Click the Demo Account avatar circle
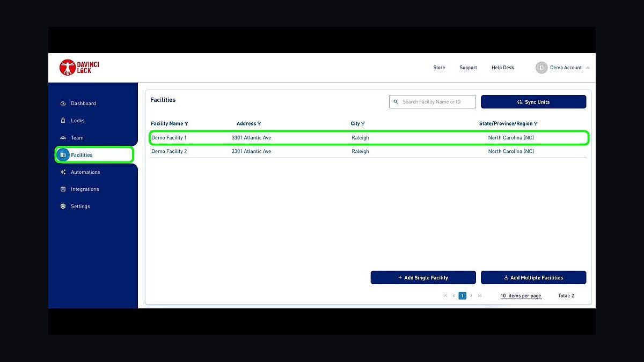644x362 pixels. (541, 68)
